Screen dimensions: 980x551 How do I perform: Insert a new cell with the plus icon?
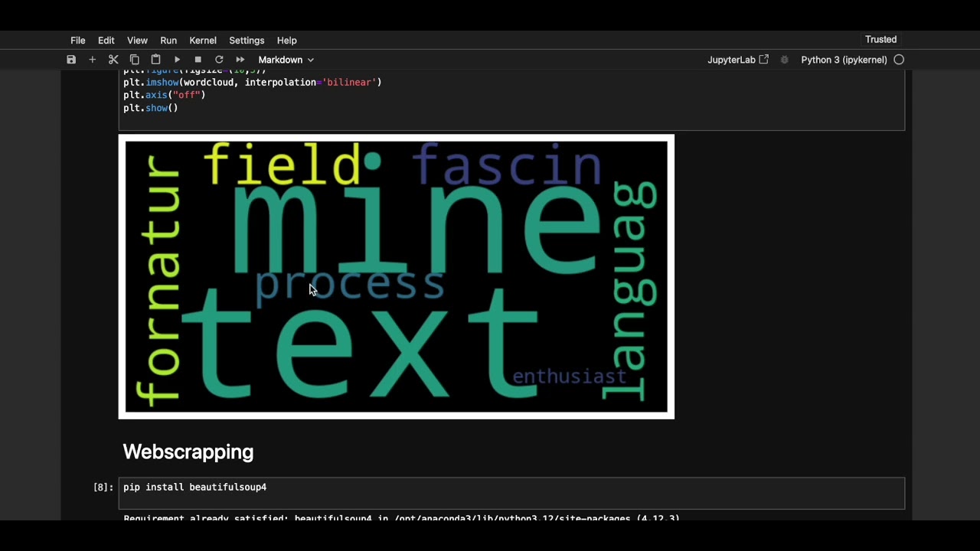click(93, 60)
